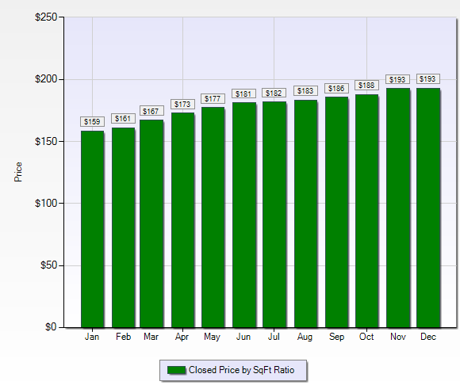Screen dimensions: 460x389
Task: Select the Oct bar
Action: coord(367,211)
